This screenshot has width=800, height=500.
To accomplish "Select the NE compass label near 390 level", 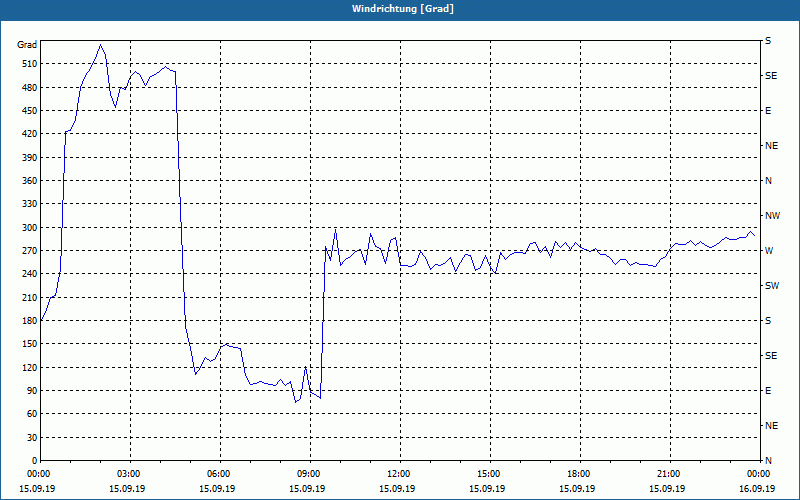I will click(x=772, y=146).
